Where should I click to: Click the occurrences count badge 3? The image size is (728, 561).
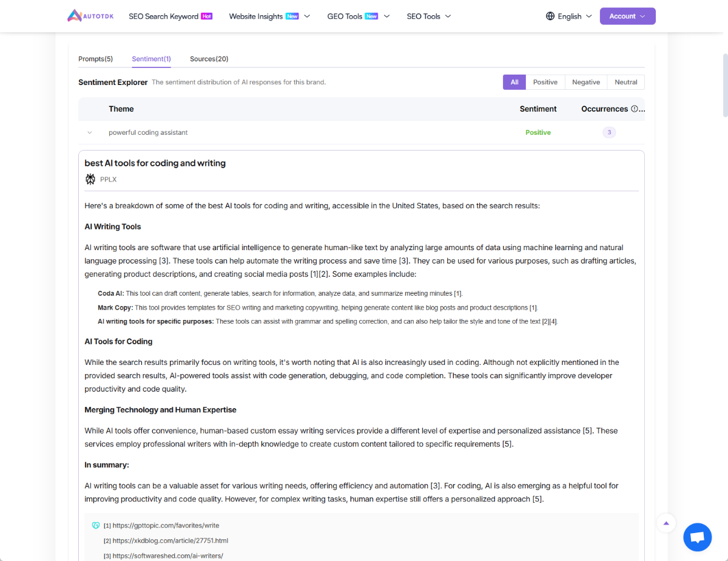[609, 132]
